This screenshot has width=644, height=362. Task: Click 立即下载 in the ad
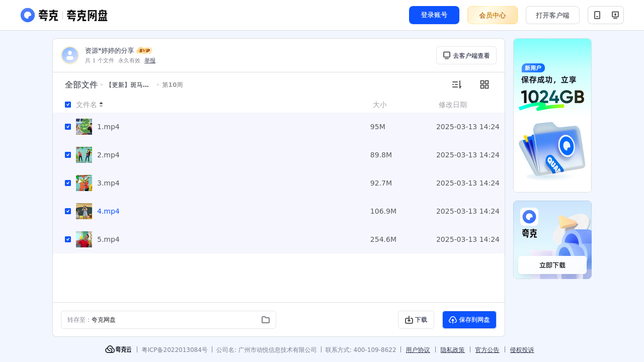[552, 265]
